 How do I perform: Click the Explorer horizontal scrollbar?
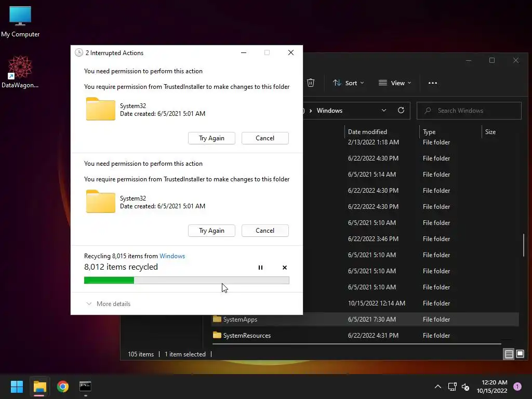356,344
